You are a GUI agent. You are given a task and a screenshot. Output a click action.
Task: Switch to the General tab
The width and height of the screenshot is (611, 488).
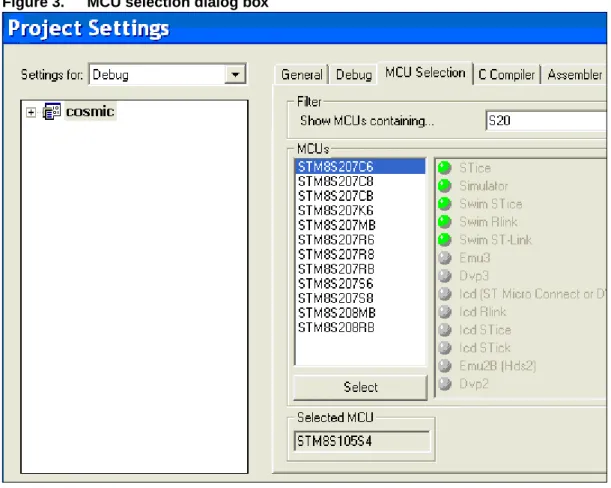[x=302, y=74]
